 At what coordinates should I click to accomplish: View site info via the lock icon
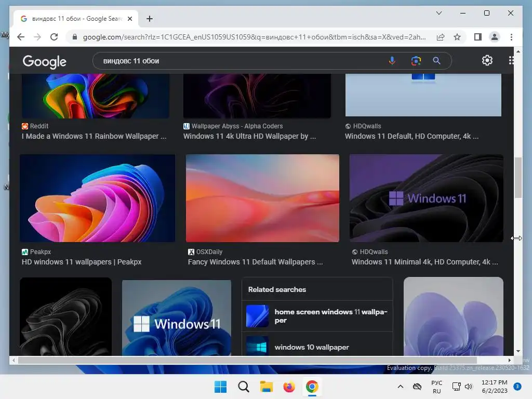point(75,37)
